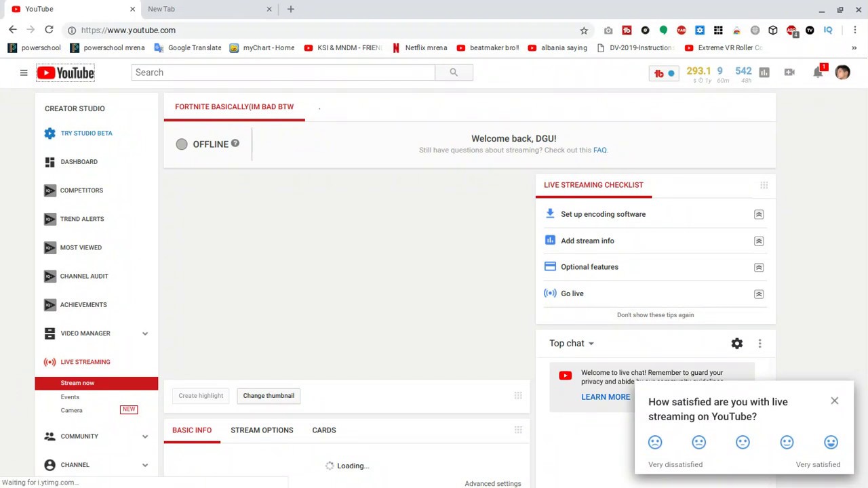
Task: Click Don't show these tips again
Action: pyautogui.click(x=655, y=315)
